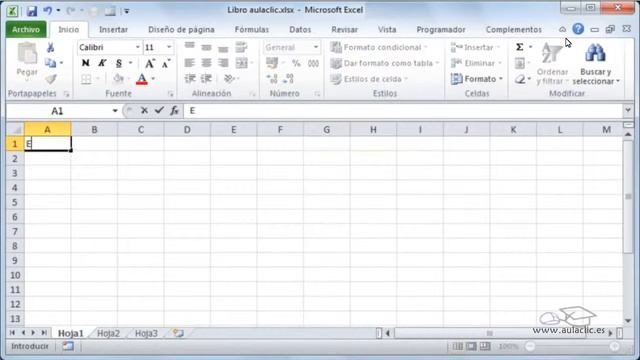Open the Calibri font name dropdown
The width and height of the screenshot is (640, 360).
[138, 47]
